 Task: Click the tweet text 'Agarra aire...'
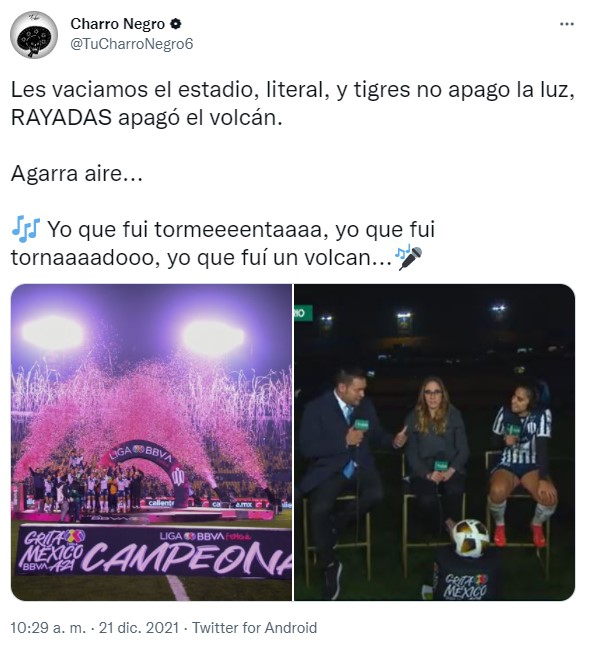pyautogui.click(x=77, y=173)
